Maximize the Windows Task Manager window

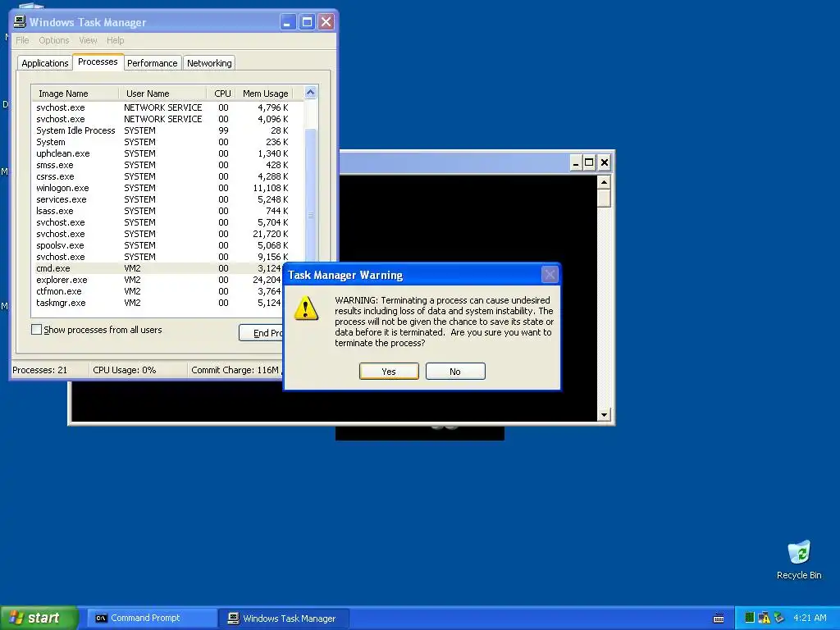pos(307,22)
